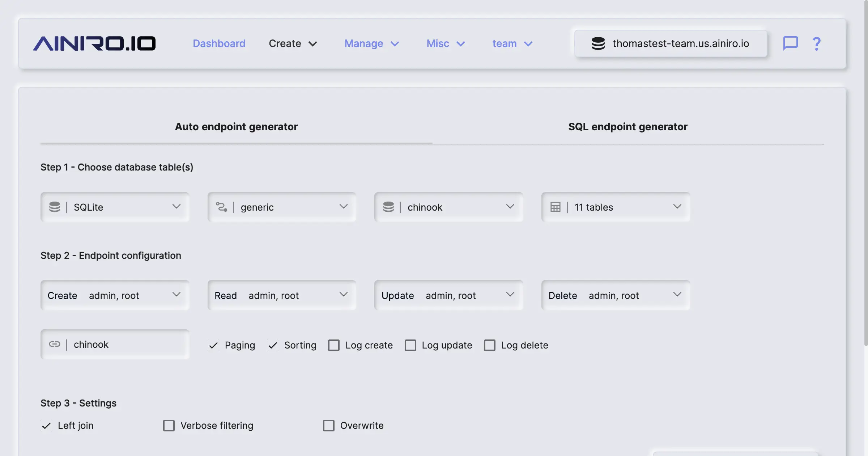
Task: Click the link icon in chinook URL field
Action: coord(55,344)
